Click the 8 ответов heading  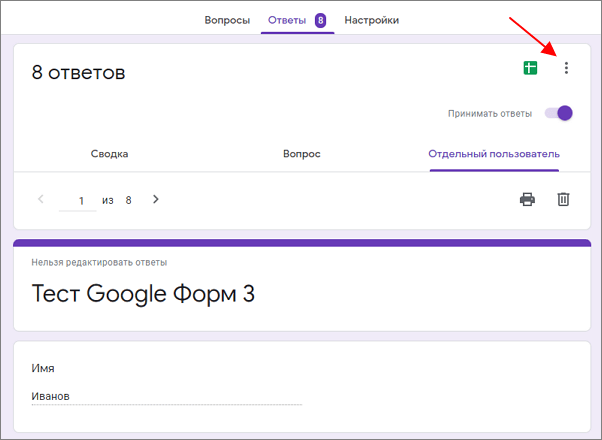(78, 72)
